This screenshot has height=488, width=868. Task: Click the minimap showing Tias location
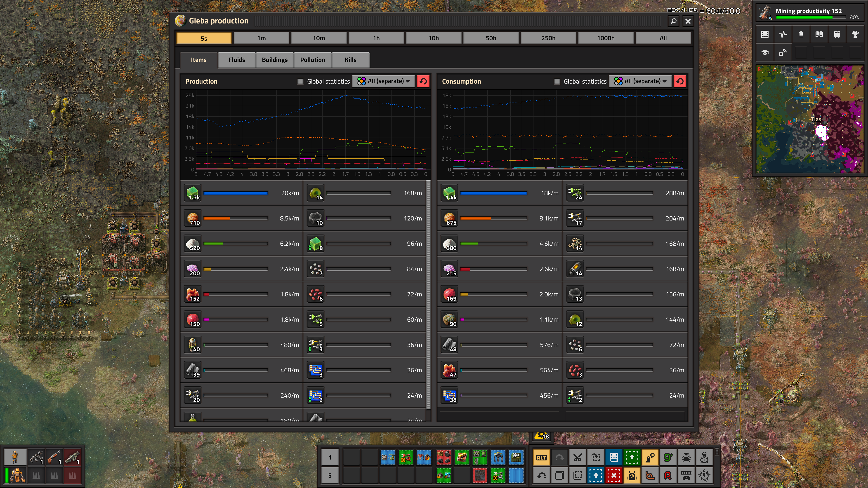point(810,119)
